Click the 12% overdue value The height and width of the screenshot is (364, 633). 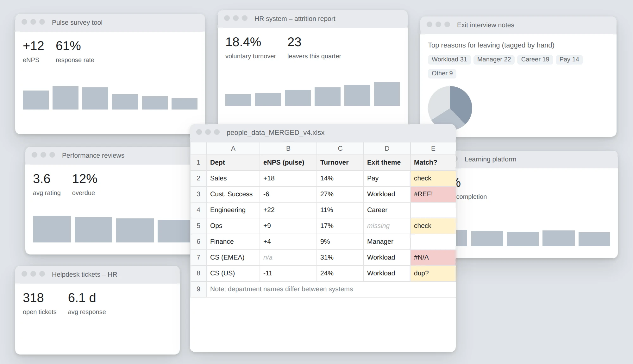pos(85,179)
